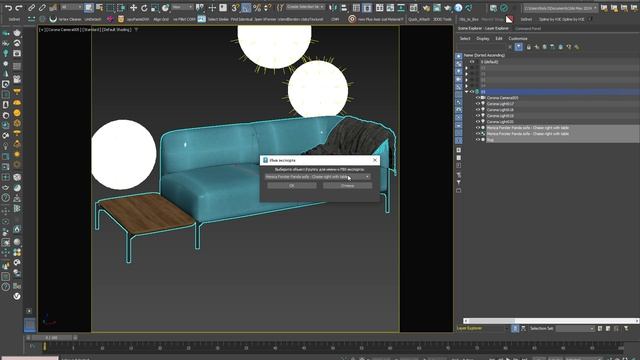Click the Window/Crossing selection icon

(x=121, y=8)
